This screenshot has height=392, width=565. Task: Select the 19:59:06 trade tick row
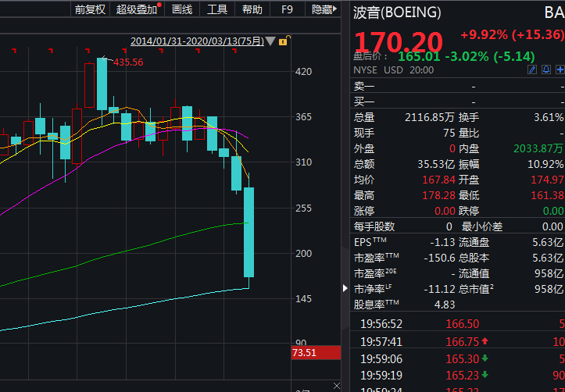[x=457, y=358]
